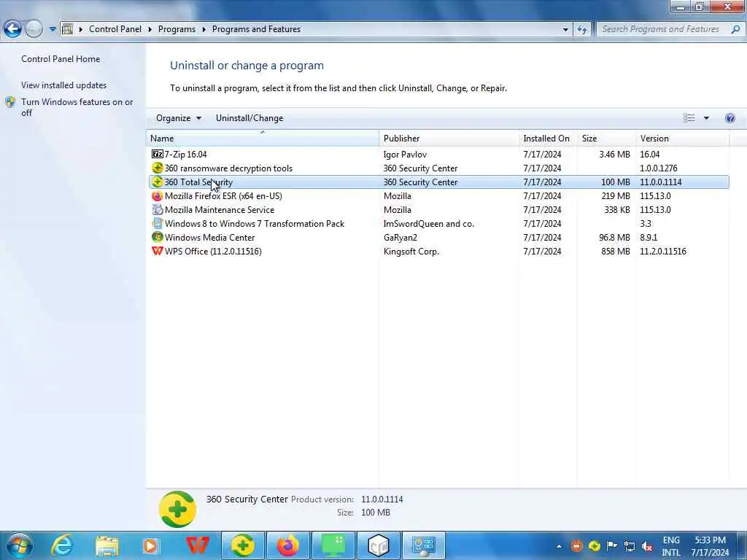Sort by the Size column header
Image resolution: width=747 pixels, height=560 pixels.
pyautogui.click(x=606, y=139)
